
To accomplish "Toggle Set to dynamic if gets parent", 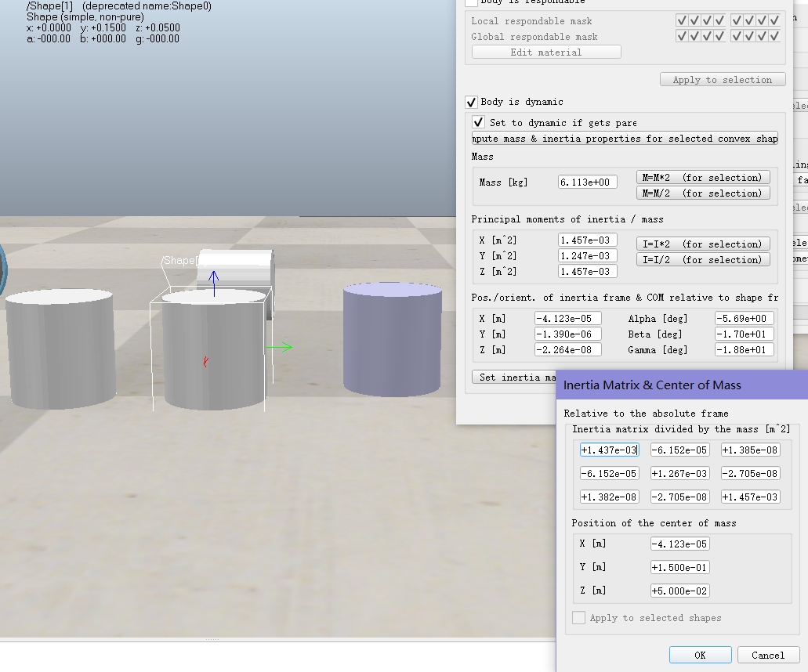I will click(x=479, y=122).
